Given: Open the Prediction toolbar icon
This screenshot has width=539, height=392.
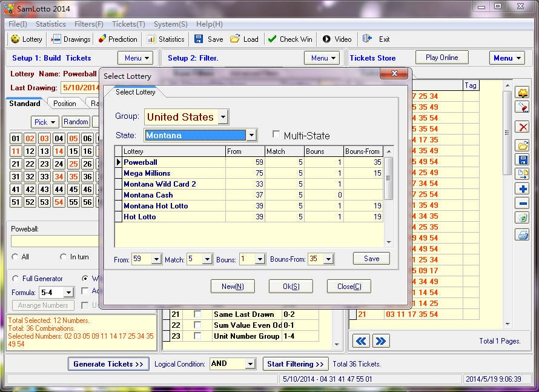Looking at the screenshot, I should tap(102, 39).
